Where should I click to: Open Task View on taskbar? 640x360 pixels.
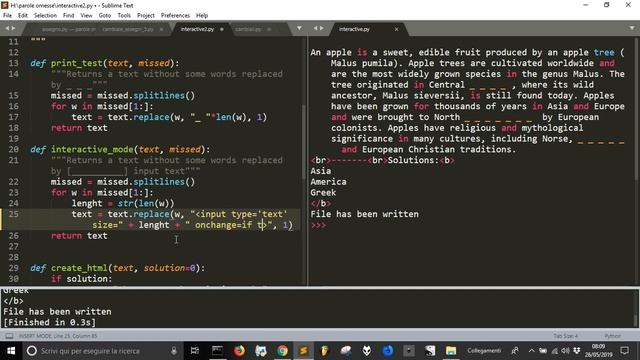[195, 351]
